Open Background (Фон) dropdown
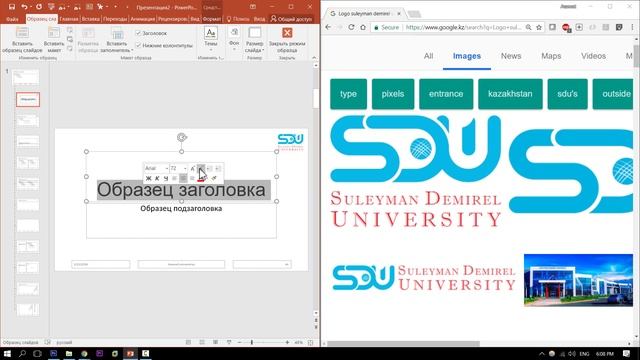 click(x=234, y=38)
